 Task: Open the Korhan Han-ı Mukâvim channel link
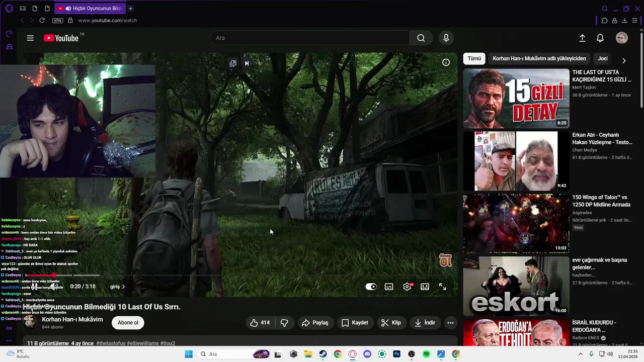(72, 320)
